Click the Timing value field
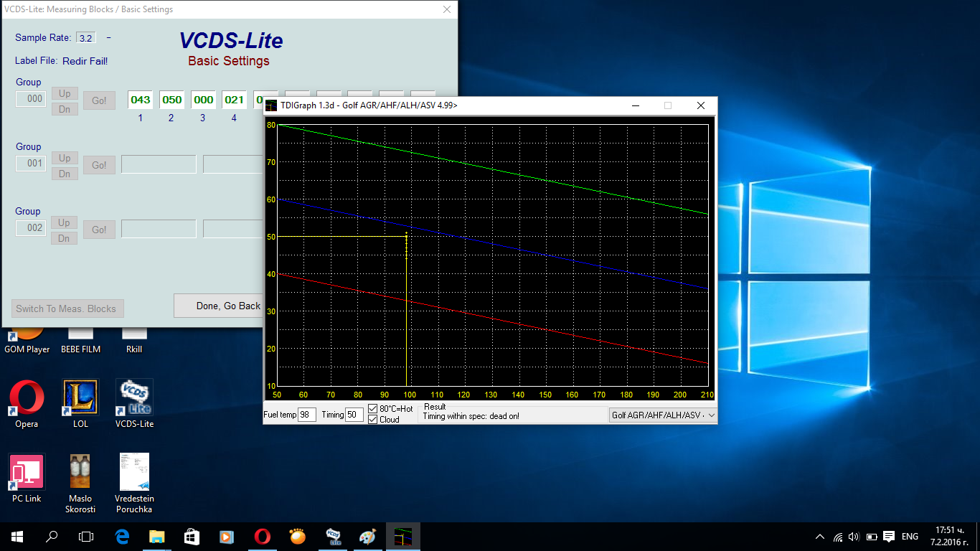This screenshot has width=980, height=551. point(354,415)
